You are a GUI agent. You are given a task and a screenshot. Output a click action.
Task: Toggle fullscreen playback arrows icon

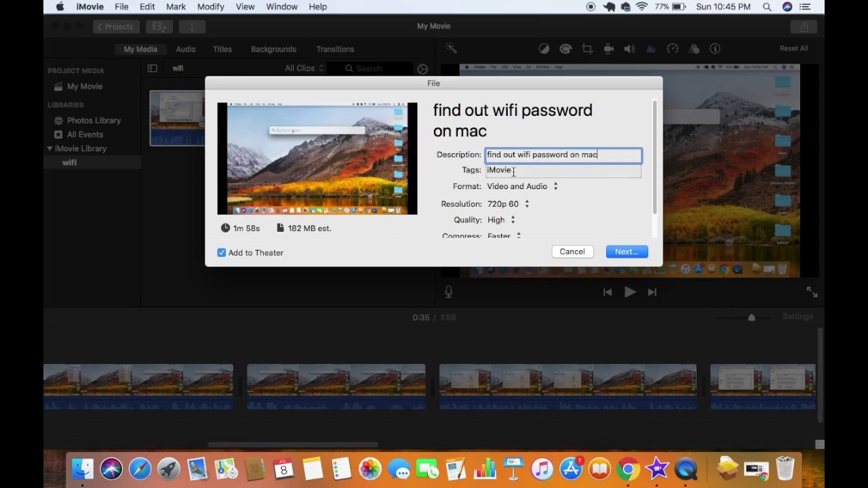click(x=812, y=292)
